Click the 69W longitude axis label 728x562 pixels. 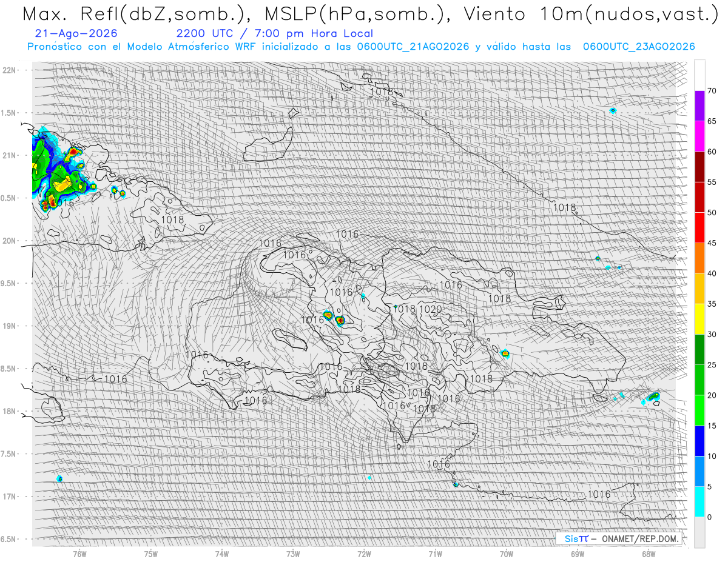[x=578, y=553]
